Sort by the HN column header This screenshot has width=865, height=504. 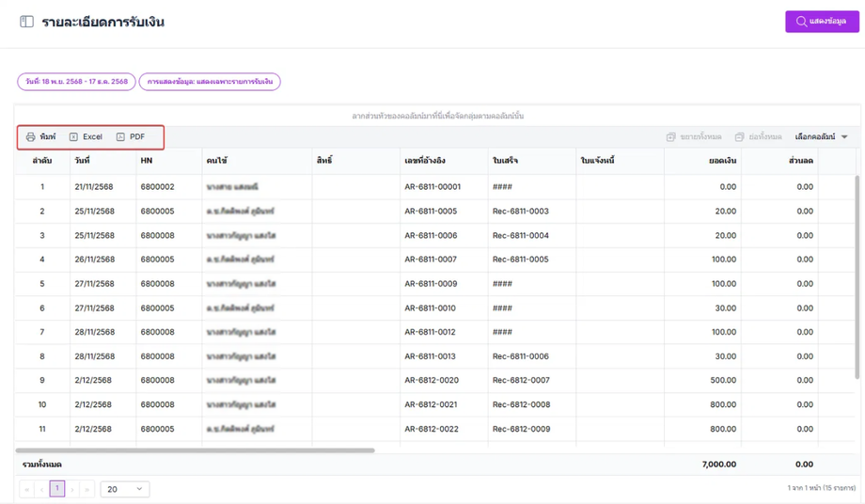(146, 161)
